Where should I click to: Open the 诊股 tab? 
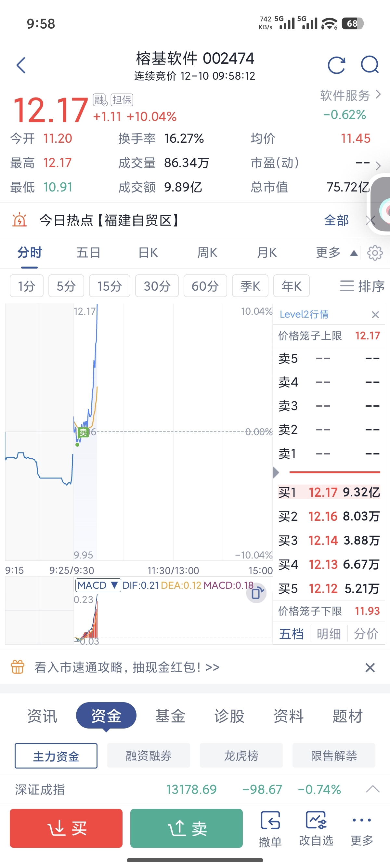point(229,716)
